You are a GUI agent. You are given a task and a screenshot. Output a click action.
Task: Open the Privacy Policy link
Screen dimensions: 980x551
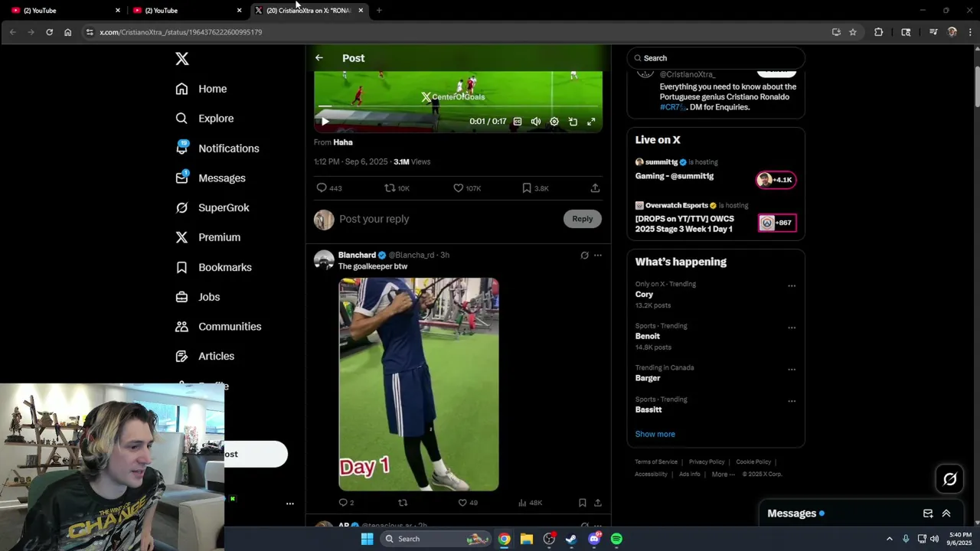(707, 462)
